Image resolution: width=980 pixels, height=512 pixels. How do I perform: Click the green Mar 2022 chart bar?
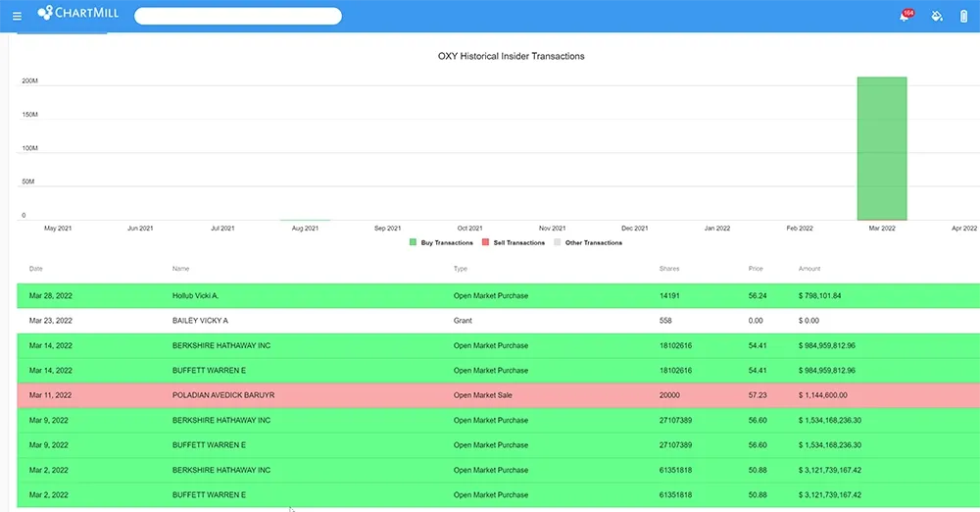click(882, 148)
